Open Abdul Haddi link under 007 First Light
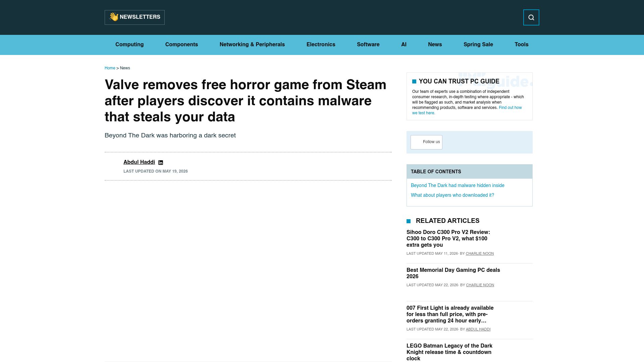The image size is (644, 362). [478, 329]
